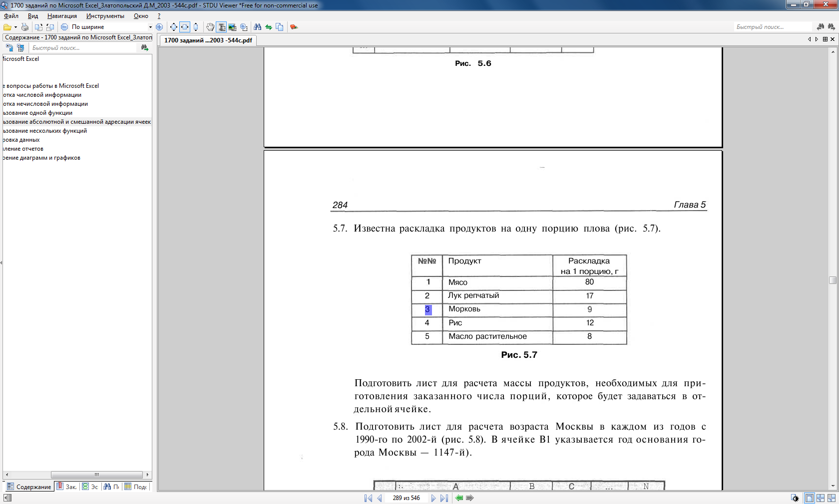Click the copy pages icon
This screenshot has height=504, width=839.
click(280, 27)
